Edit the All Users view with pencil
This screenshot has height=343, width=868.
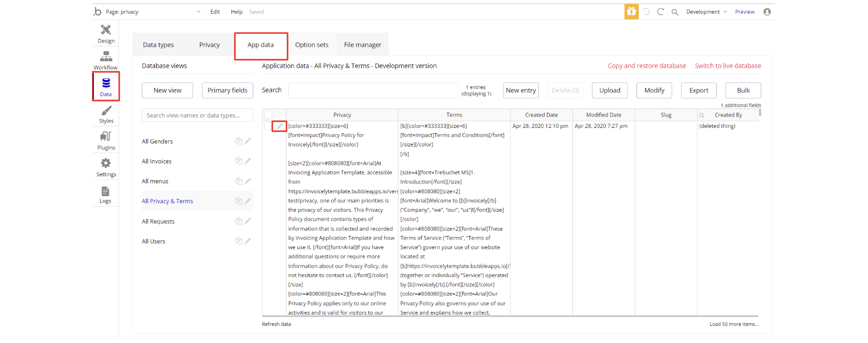click(248, 241)
